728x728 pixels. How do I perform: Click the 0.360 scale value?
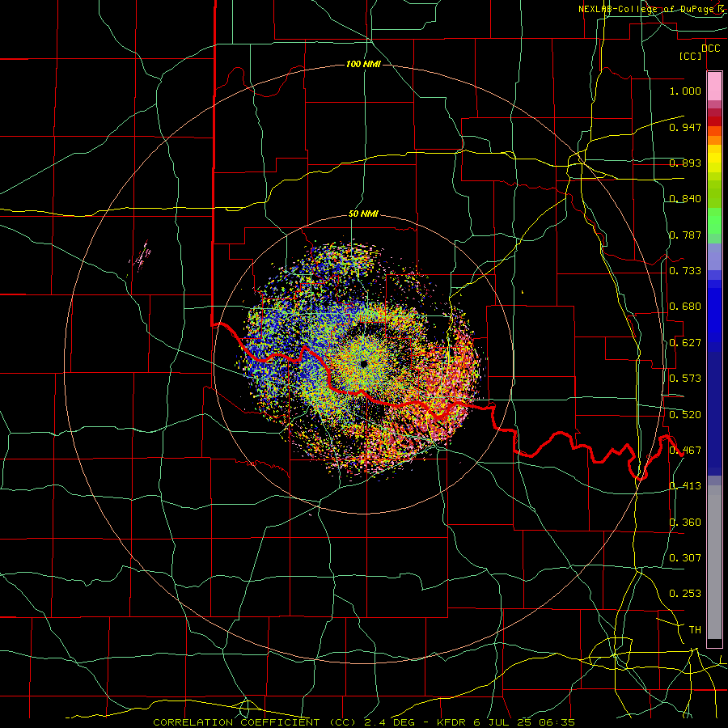click(685, 523)
